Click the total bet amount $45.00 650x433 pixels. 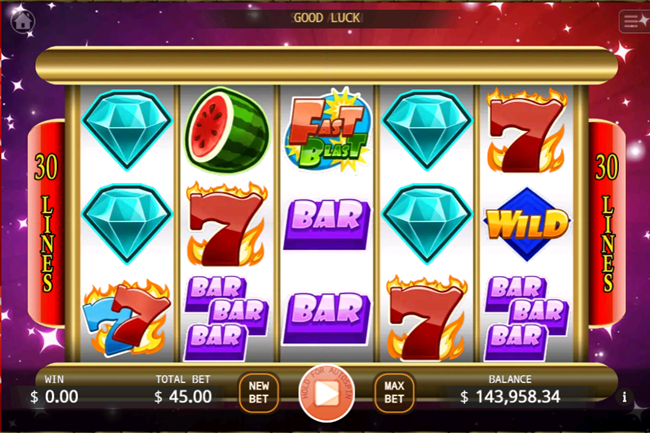tap(183, 397)
